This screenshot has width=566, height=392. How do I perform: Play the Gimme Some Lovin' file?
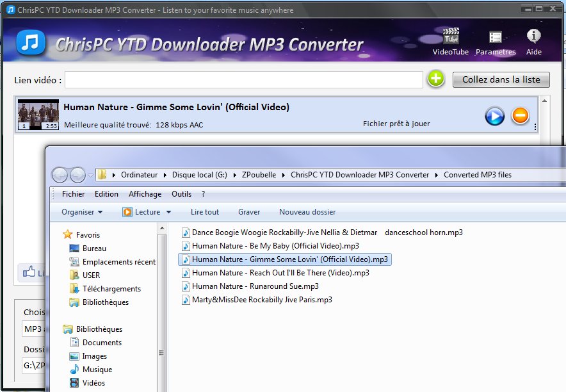click(494, 116)
